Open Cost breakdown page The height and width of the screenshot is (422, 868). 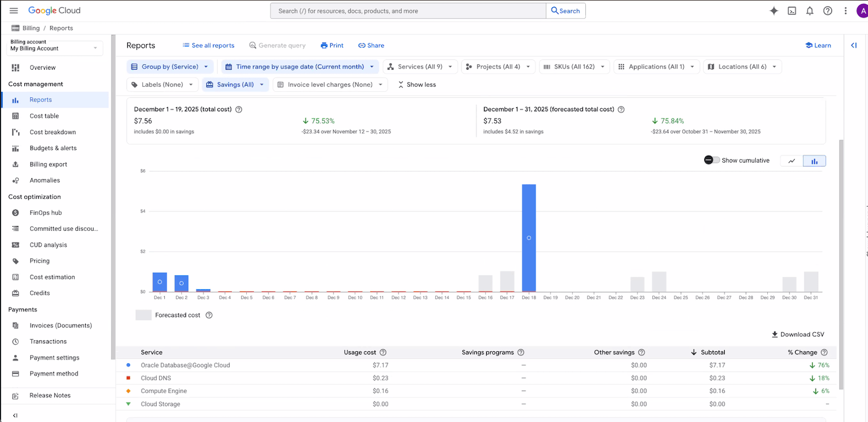pyautogui.click(x=53, y=132)
